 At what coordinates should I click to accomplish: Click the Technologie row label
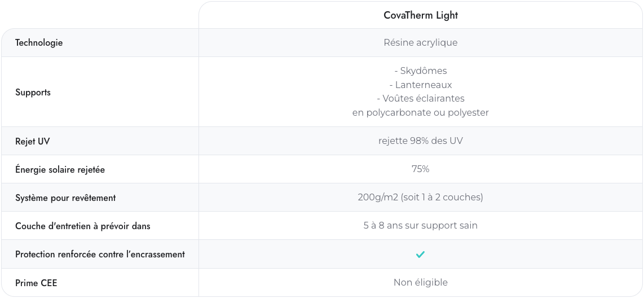[39, 43]
